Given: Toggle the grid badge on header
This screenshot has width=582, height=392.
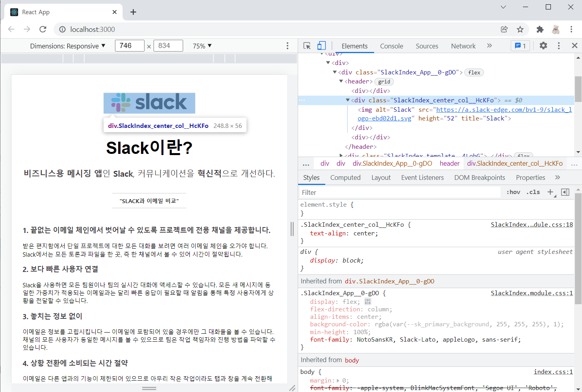Looking at the screenshot, I should click(x=384, y=82).
